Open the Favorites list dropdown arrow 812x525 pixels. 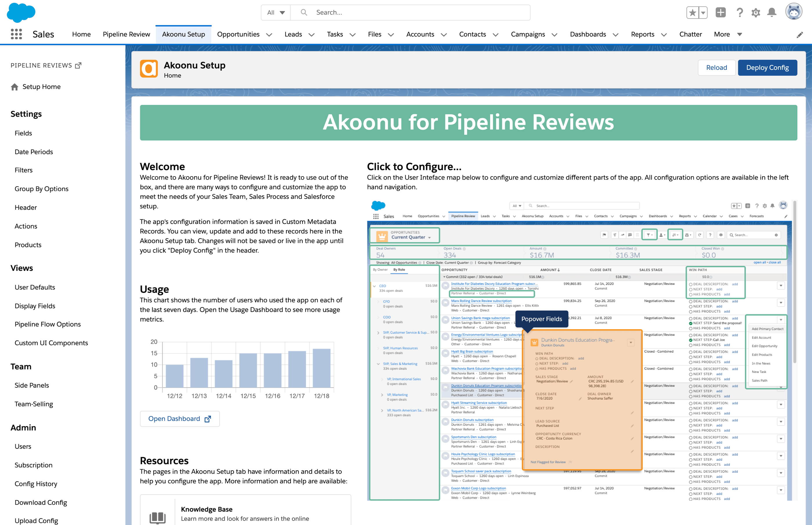click(703, 13)
